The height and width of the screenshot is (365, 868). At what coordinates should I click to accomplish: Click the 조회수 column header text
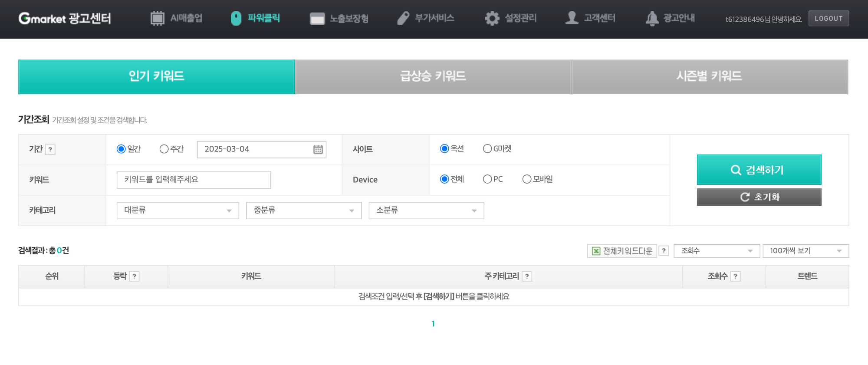[x=717, y=276]
